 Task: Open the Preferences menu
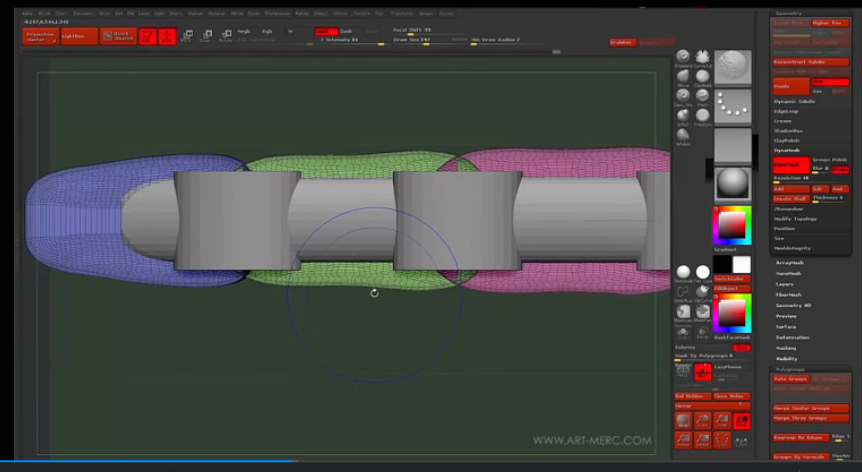point(277,13)
